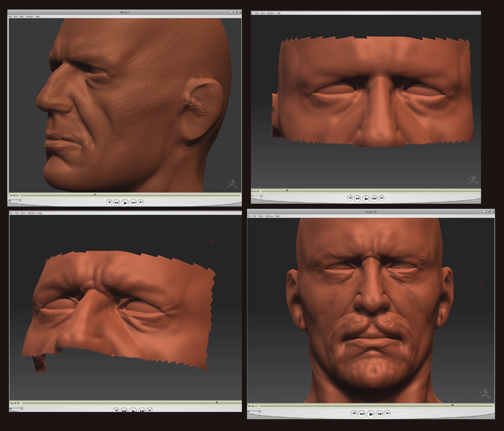The height and width of the screenshot is (431, 504).
Task: Adjust the head_5 volume slider
Action: click(17, 200)
